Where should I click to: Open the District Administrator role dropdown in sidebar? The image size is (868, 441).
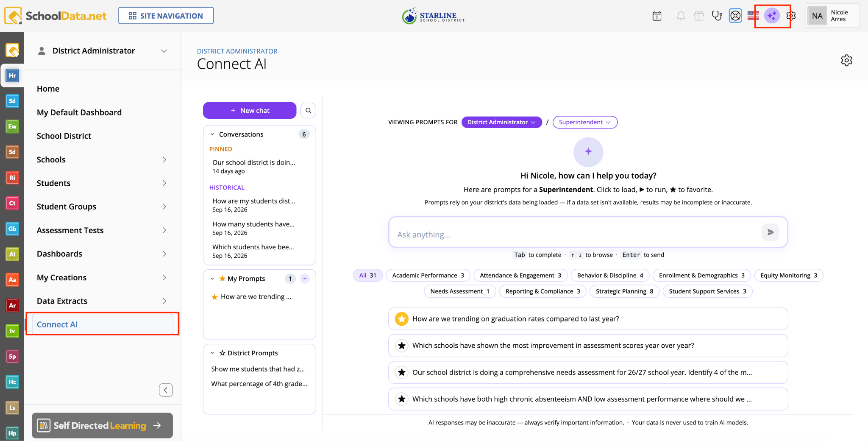[x=103, y=51]
